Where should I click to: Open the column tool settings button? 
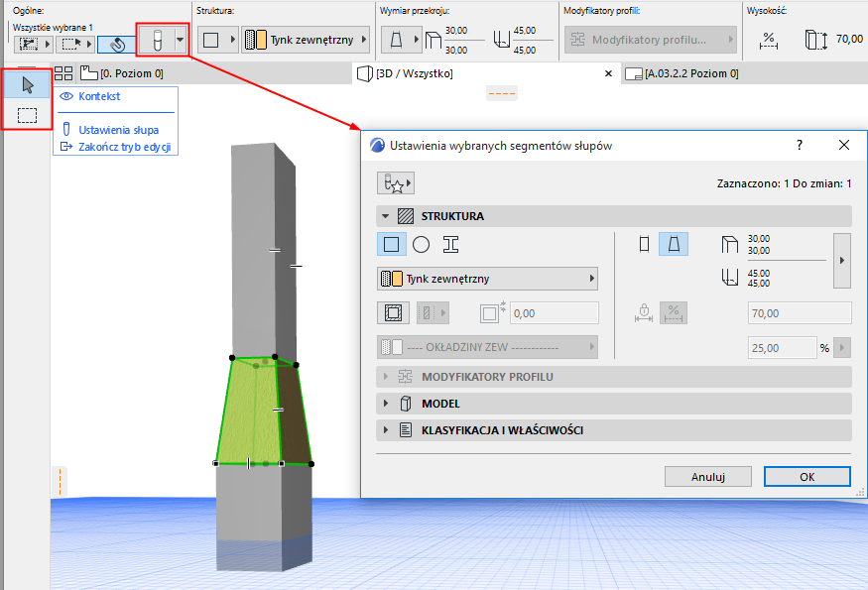pyautogui.click(x=157, y=40)
